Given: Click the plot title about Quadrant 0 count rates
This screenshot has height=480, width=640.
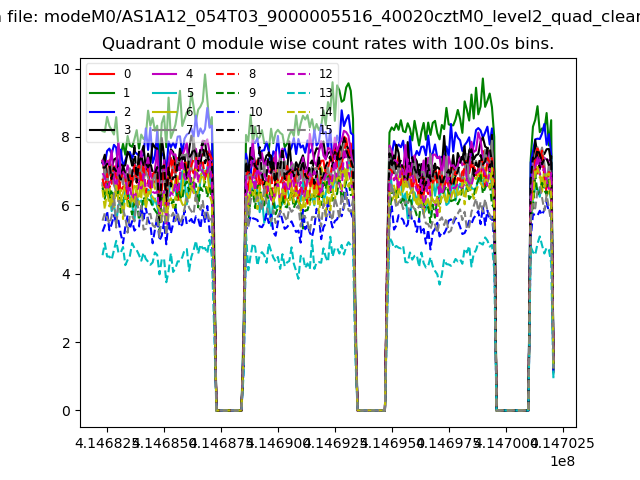Looking at the screenshot, I should point(328,44).
